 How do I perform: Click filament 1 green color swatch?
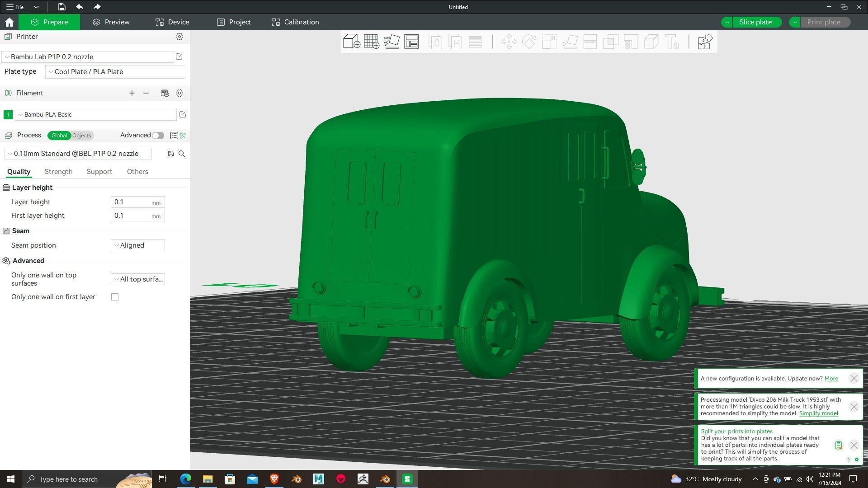(x=8, y=115)
